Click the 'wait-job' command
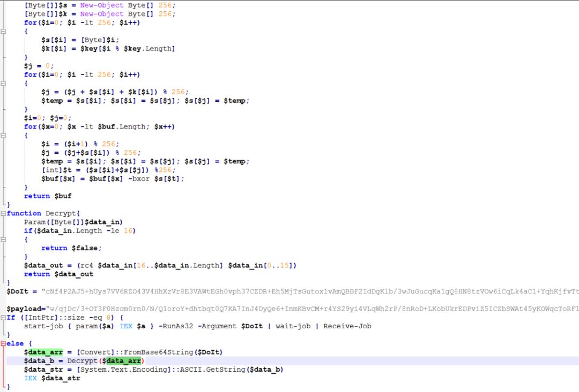 pyautogui.click(x=293, y=326)
